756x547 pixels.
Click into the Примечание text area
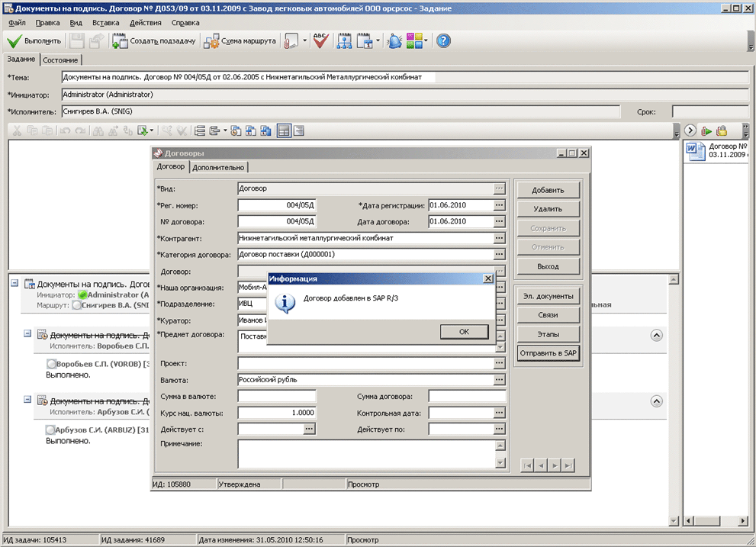[366, 454]
